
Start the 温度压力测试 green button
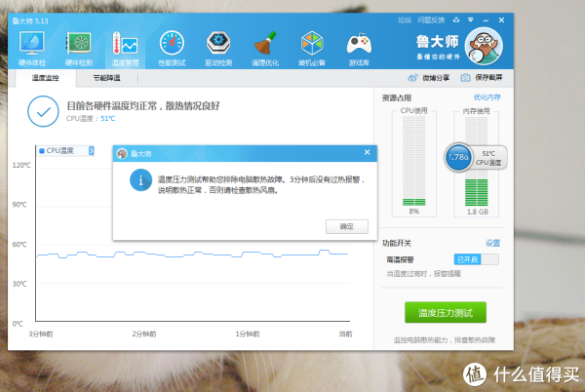pos(446,313)
